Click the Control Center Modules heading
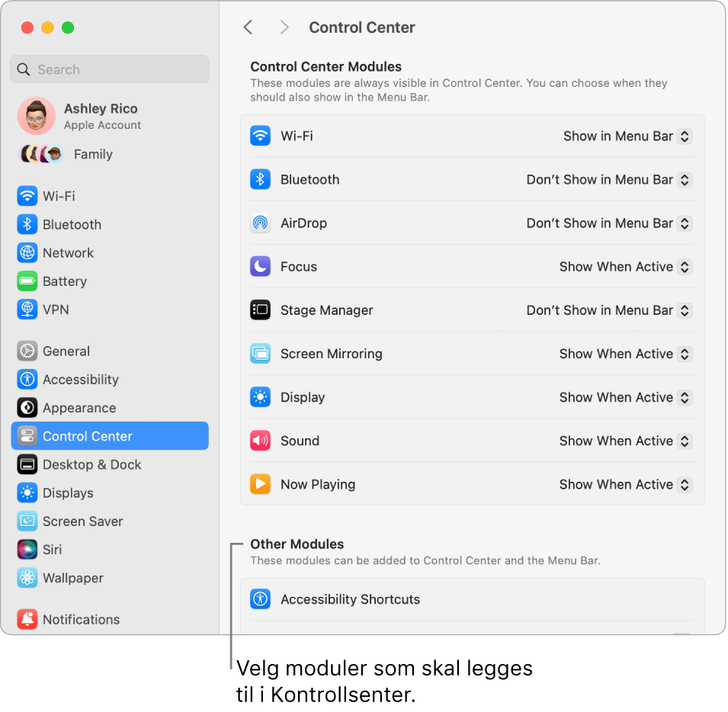This screenshot has height=712, width=728. 326,66
